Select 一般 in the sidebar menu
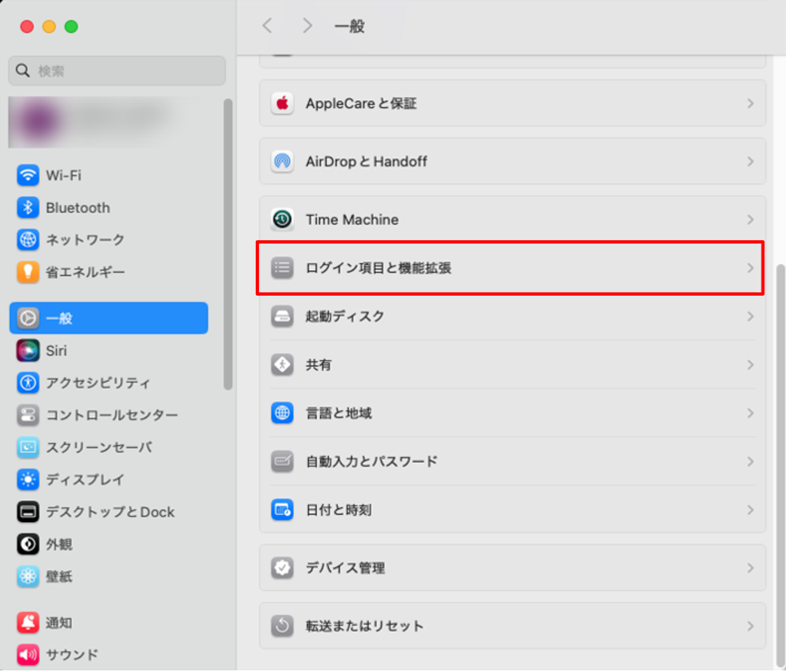The image size is (786, 672). (x=57, y=318)
